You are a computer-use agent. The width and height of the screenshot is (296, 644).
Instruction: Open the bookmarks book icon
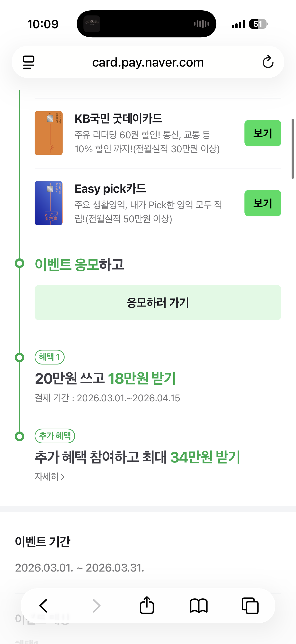click(199, 606)
